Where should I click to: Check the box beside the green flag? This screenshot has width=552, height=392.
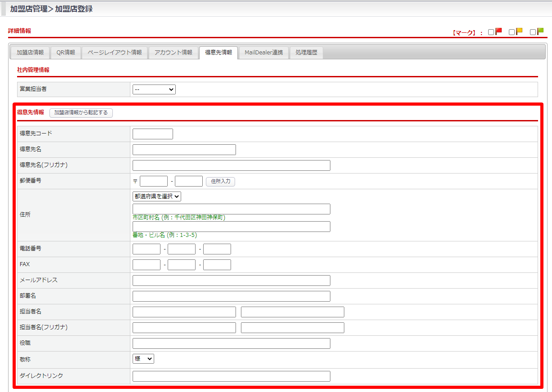click(533, 32)
